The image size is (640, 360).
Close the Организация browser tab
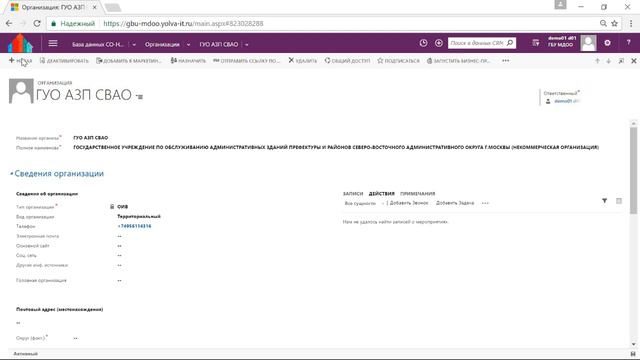coord(94,7)
